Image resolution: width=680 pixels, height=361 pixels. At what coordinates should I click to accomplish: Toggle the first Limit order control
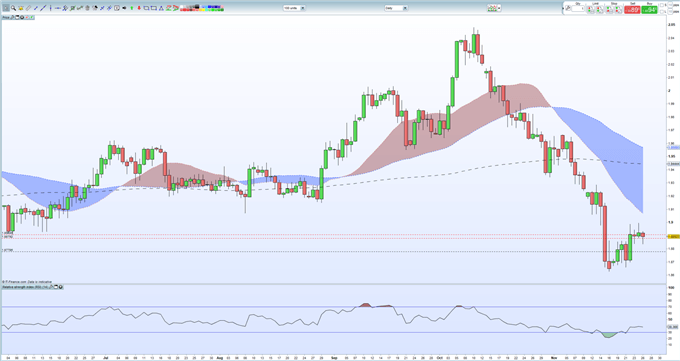pyautogui.click(x=591, y=10)
